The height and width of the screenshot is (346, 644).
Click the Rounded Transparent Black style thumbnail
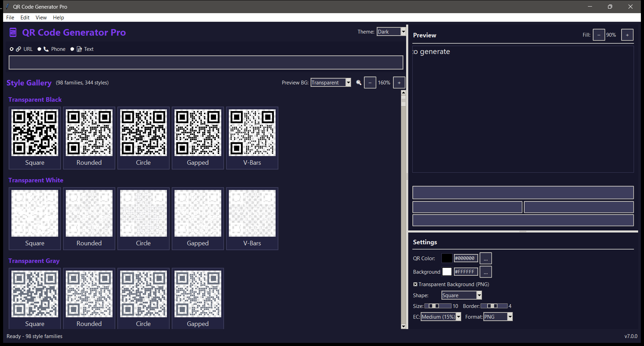coord(89,133)
